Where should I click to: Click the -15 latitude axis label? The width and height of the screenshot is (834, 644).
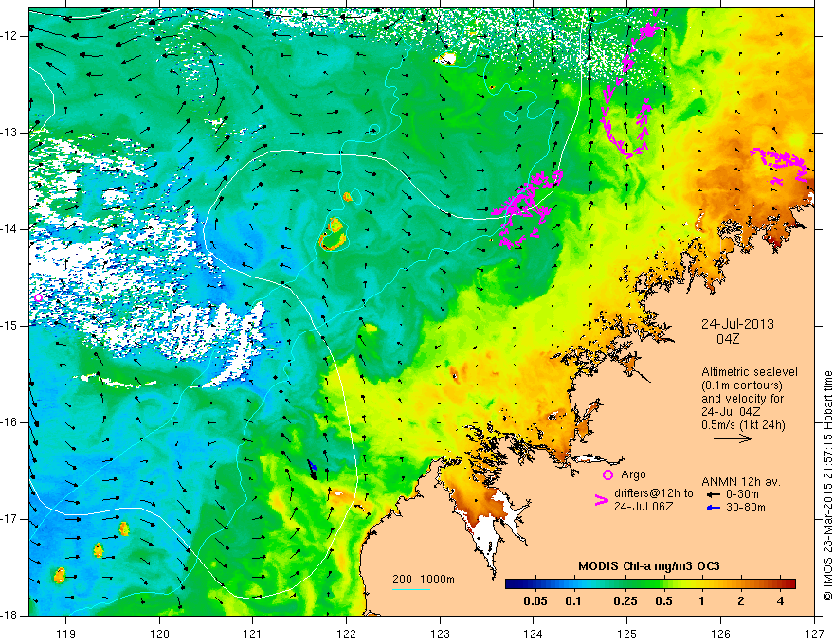pyautogui.click(x=12, y=326)
